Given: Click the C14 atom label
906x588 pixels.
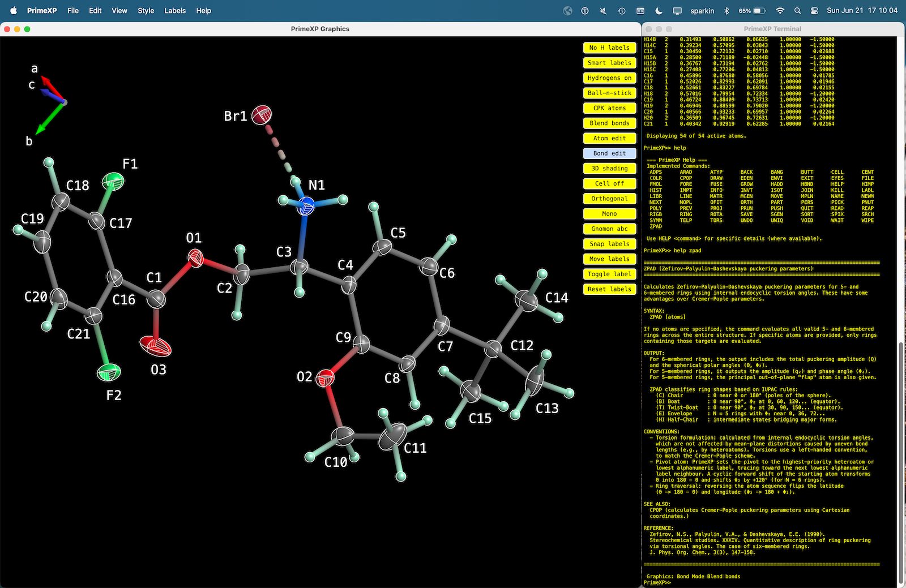Looking at the screenshot, I should (557, 298).
